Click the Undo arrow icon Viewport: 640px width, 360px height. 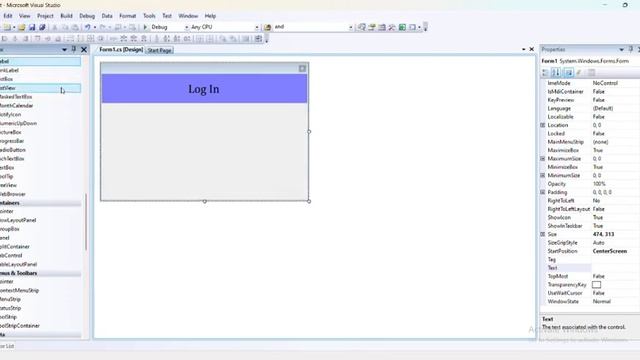pos(87,27)
